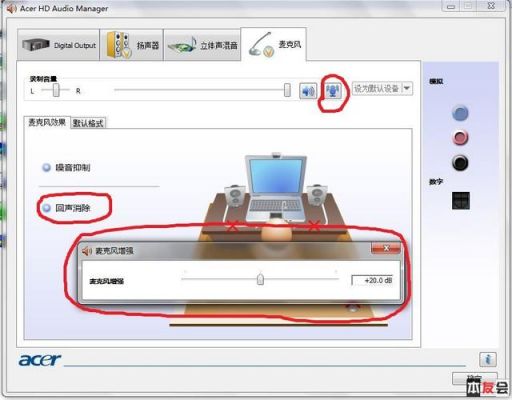Screen dimensions: 512x400
Task: Click the Digital Output receiver device icon
Action: click(36, 44)
